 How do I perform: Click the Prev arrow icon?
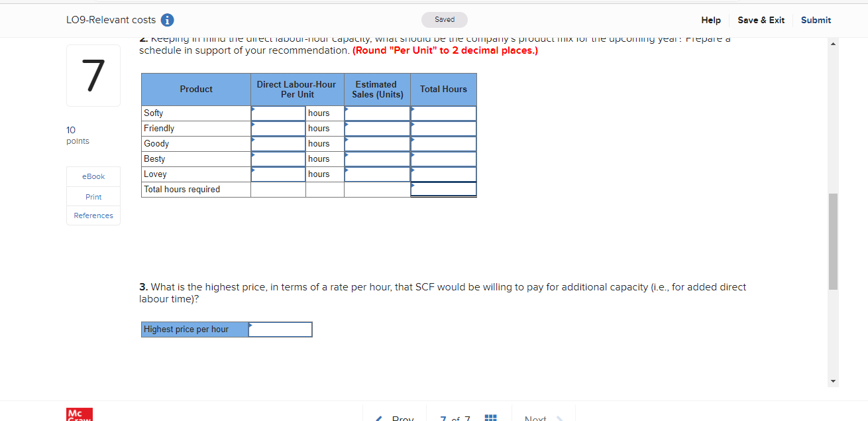[378, 417]
